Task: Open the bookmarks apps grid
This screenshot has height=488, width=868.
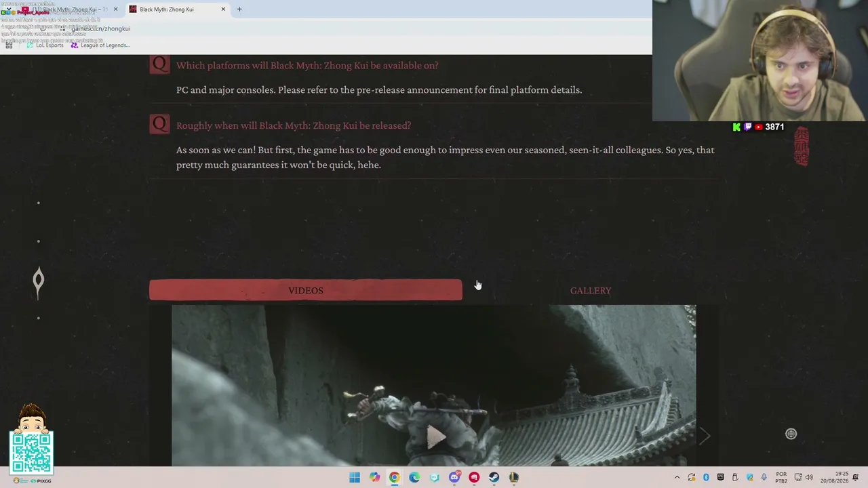Action: [x=9, y=45]
